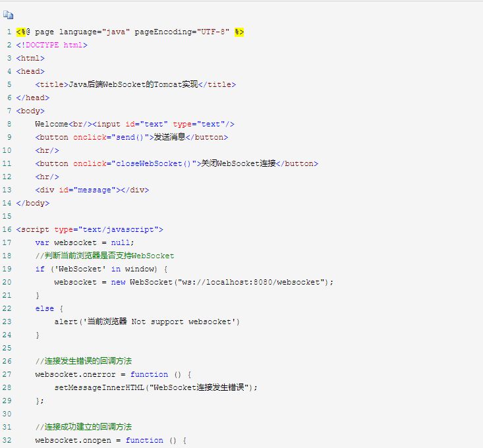Click line number 25 in the gutter
The image size is (483, 448).
[7, 348]
